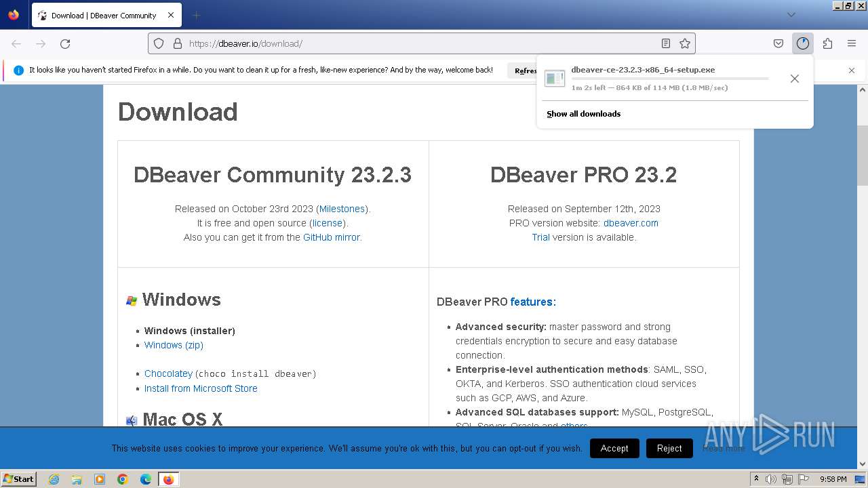Screen dimensions: 868x488
Task: Open the license link
Action: (328, 223)
